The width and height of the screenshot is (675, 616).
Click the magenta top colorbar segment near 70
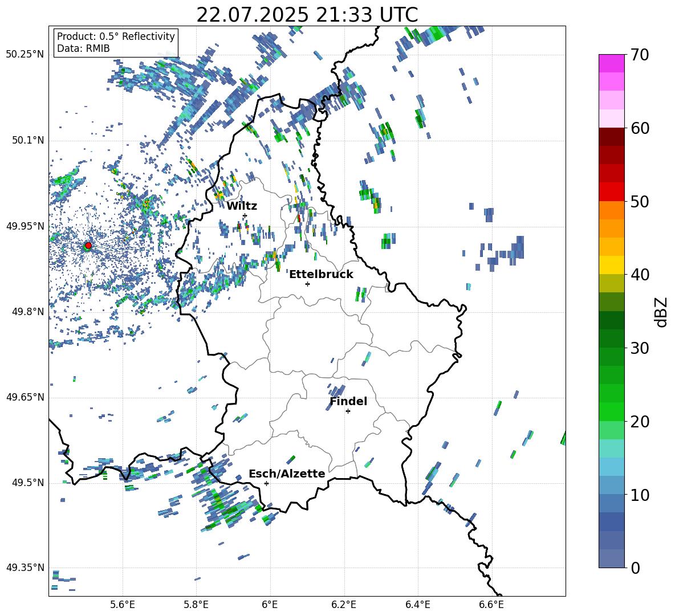click(611, 63)
